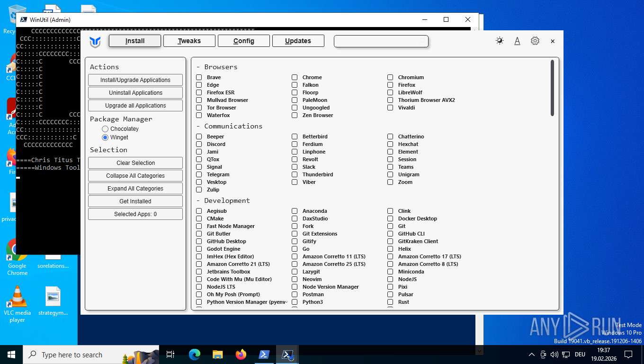The image size is (644, 364).
Task: Click Expand All Categories
Action: (135, 189)
